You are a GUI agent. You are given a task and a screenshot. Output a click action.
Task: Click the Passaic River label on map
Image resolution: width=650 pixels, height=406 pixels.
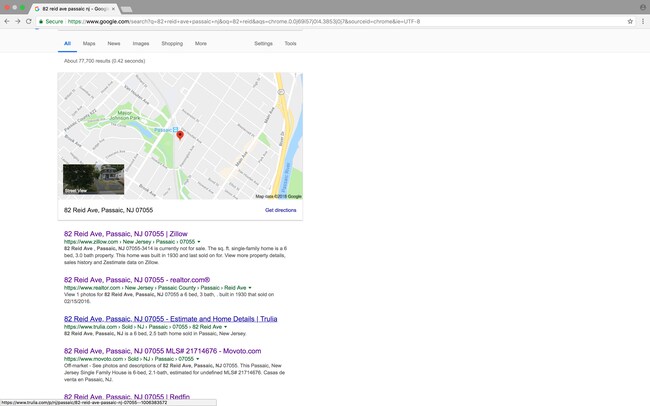click(x=287, y=177)
